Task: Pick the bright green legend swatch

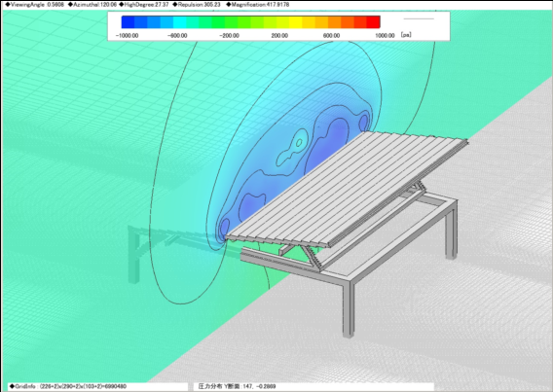Action: [218, 21]
